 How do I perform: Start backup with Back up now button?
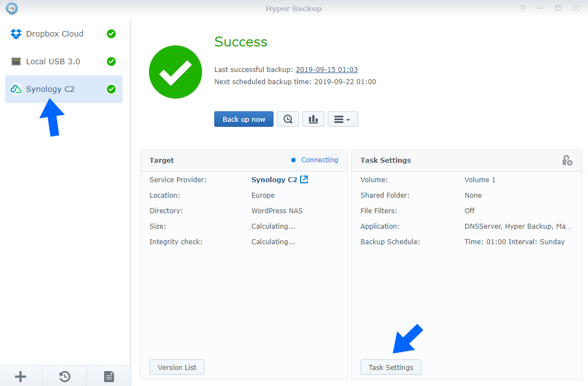click(244, 119)
